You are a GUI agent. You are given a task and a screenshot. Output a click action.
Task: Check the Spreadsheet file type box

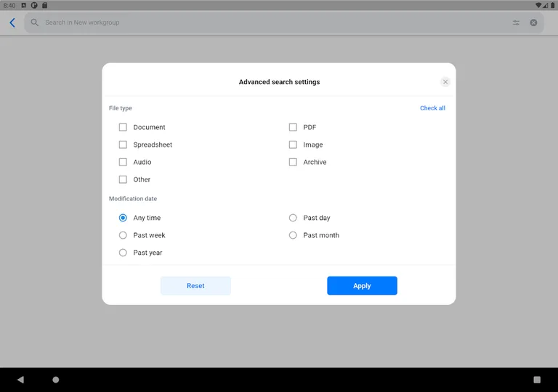pyautogui.click(x=123, y=144)
